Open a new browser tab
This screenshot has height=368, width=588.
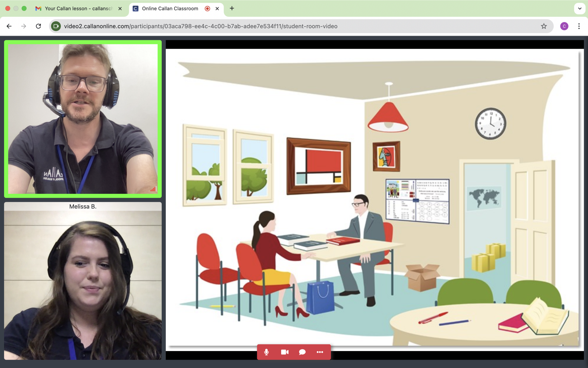232,8
